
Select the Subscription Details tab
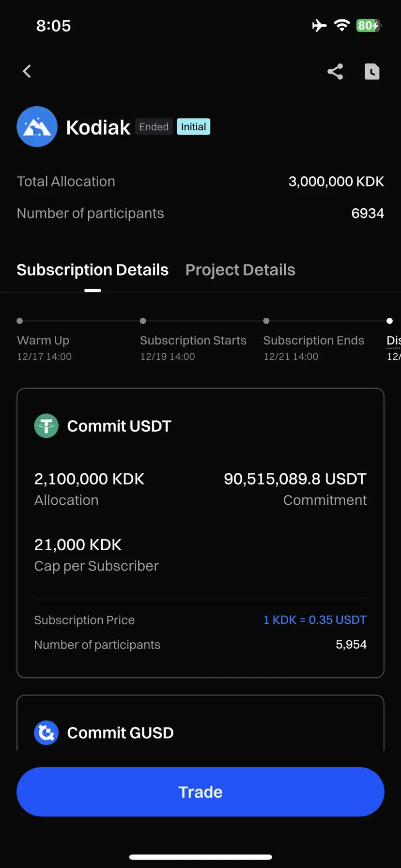point(93,270)
